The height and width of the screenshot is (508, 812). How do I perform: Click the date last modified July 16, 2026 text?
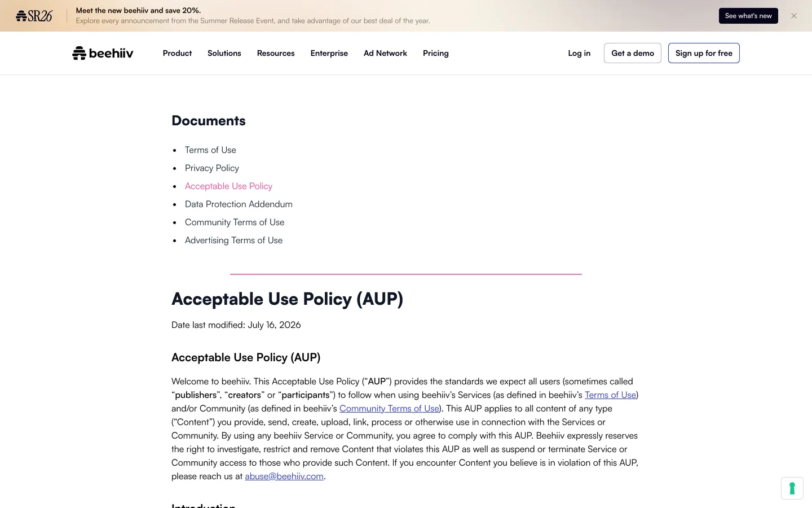coord(236,325)
